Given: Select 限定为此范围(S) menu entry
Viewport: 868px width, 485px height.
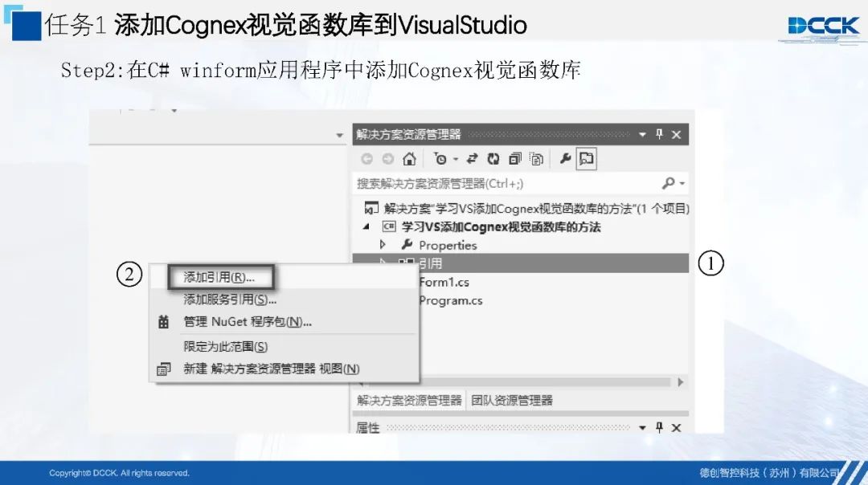Looking at the screenshot, I should [x=225, y=347].
